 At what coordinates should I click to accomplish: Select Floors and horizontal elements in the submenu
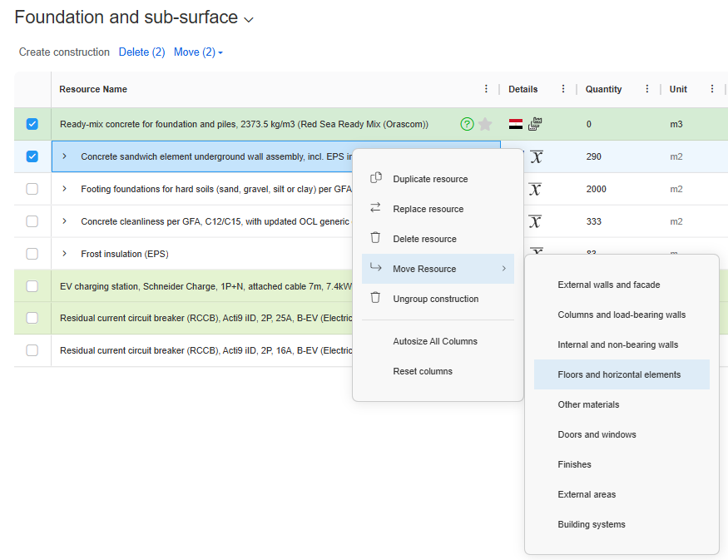pos(619,374)
